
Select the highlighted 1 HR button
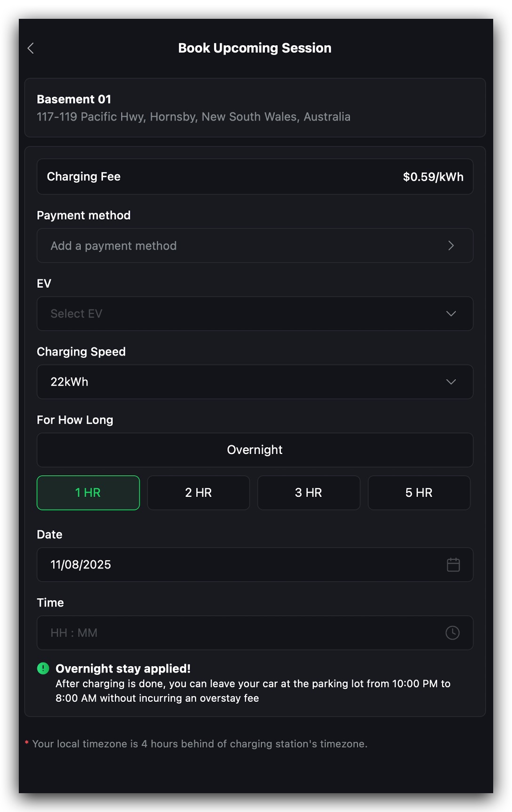(88, 493)
